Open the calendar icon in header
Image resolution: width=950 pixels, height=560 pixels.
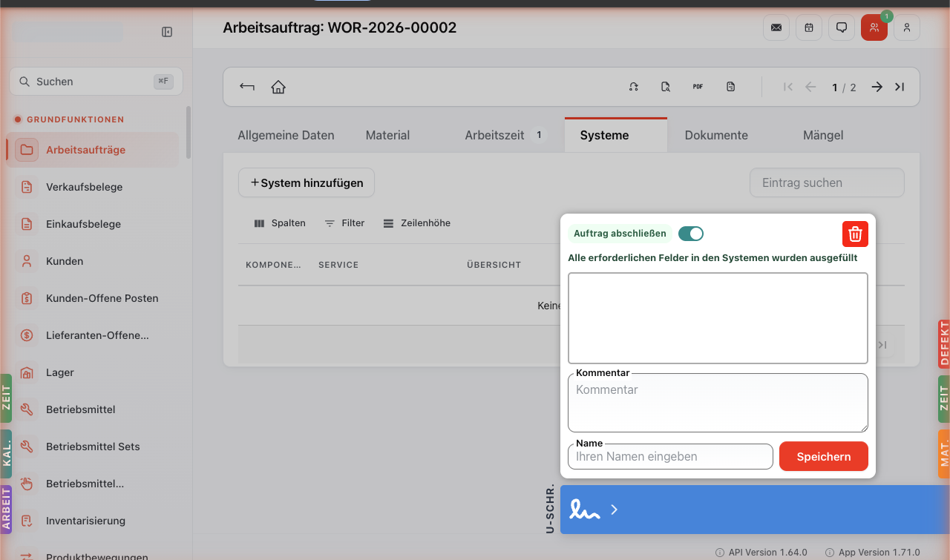click(809, 27)
